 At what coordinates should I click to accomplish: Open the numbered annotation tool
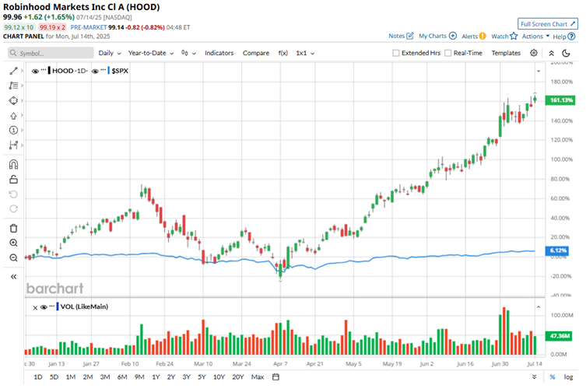click(13, 130)
